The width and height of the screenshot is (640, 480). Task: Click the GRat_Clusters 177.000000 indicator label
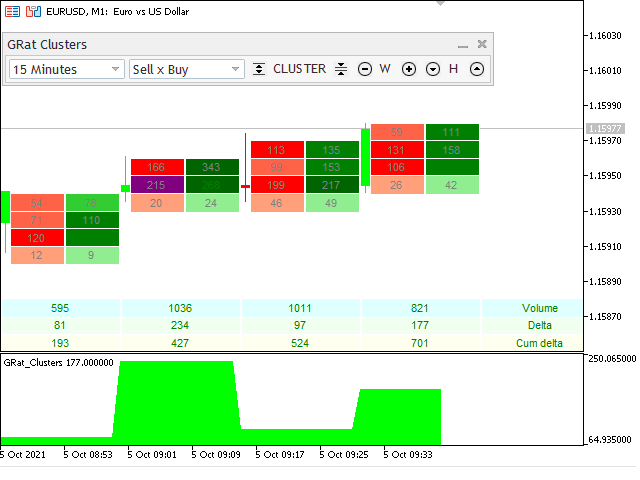click(58, 362)
